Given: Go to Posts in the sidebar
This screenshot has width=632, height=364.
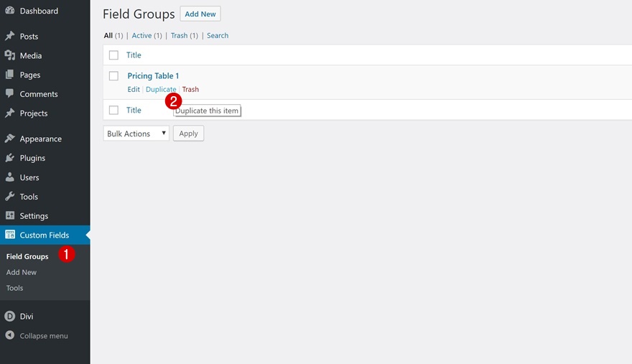Looking at the screenshot, I should (29, 37).
